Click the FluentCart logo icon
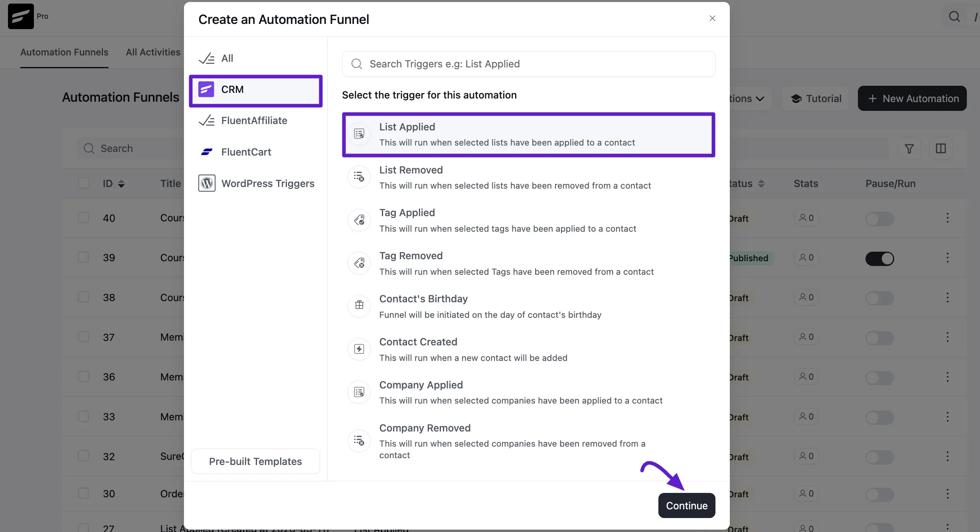Viewport: 980px width, 532px height. [x=207, y=152]
